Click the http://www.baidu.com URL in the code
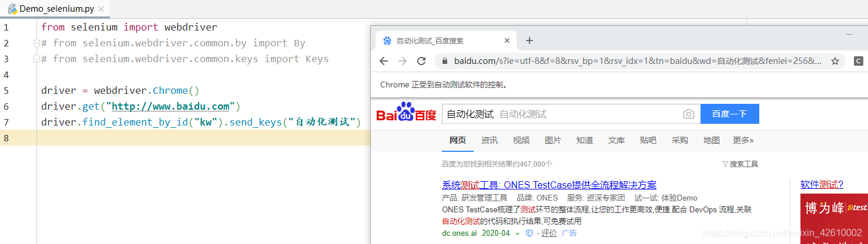 (x=170, y=106)
